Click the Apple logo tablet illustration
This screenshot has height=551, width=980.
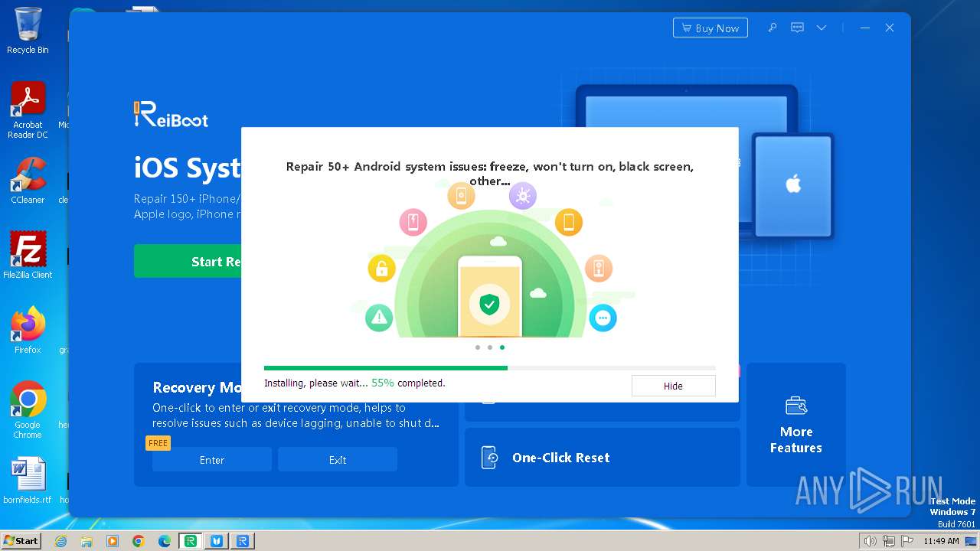(x=793, y=185)
